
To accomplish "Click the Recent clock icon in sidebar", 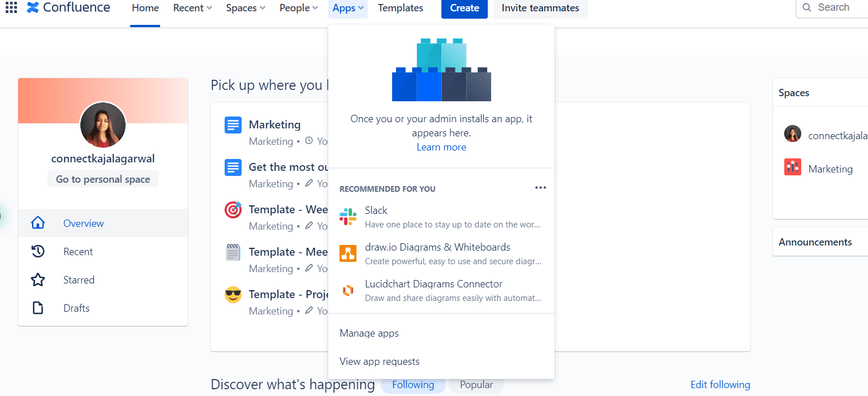I will coord(37,251).
